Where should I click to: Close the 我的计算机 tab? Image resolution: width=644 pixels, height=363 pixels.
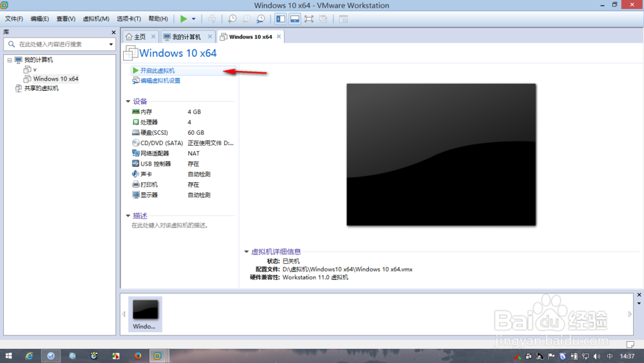coord(210,37)
